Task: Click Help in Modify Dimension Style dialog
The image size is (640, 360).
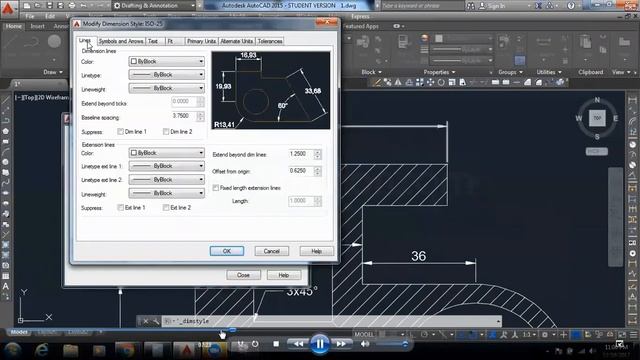Action: click(x=316, y=251)
